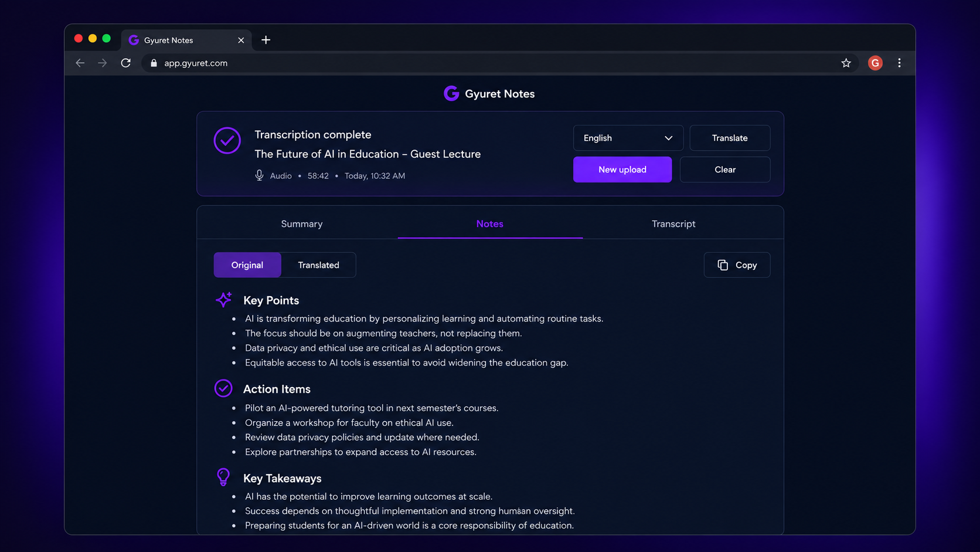Click the 'Key Takeaways' heading
Image resolution: width=980 pixels, height=552 pixels.
(x=283, y=478)
